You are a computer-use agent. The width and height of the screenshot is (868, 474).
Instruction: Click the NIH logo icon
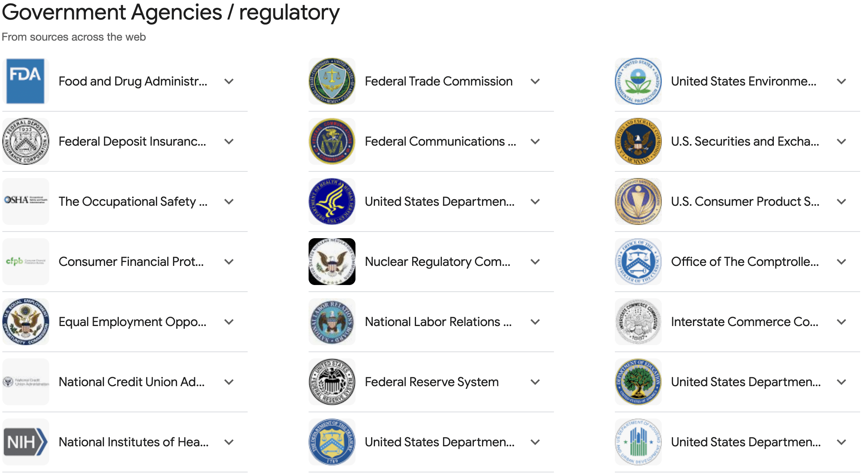[26, 442]
